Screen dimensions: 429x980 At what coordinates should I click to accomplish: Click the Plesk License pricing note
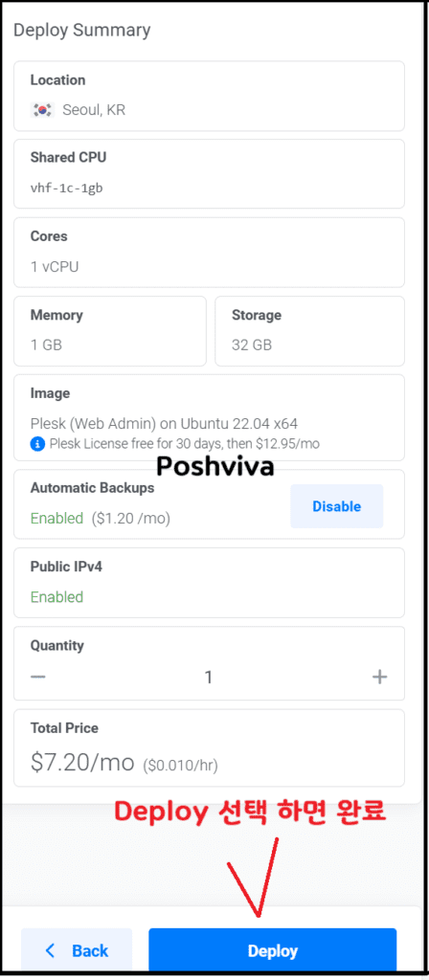point(185,444)
